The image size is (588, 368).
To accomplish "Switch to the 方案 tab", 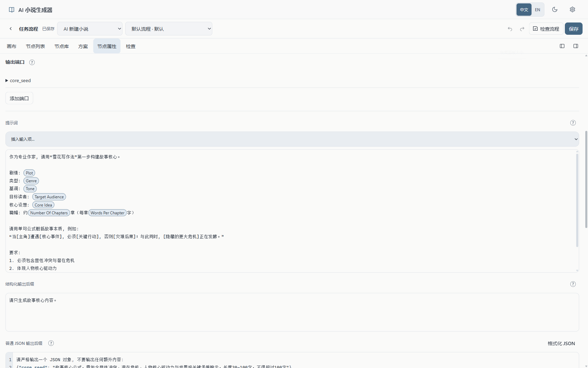I will click(x=83, y=46).
